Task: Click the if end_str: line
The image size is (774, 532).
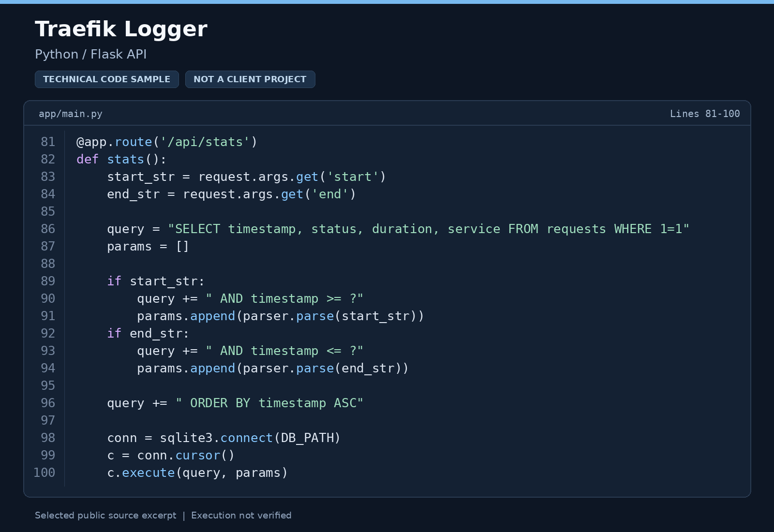Action: tap(148, 333)
